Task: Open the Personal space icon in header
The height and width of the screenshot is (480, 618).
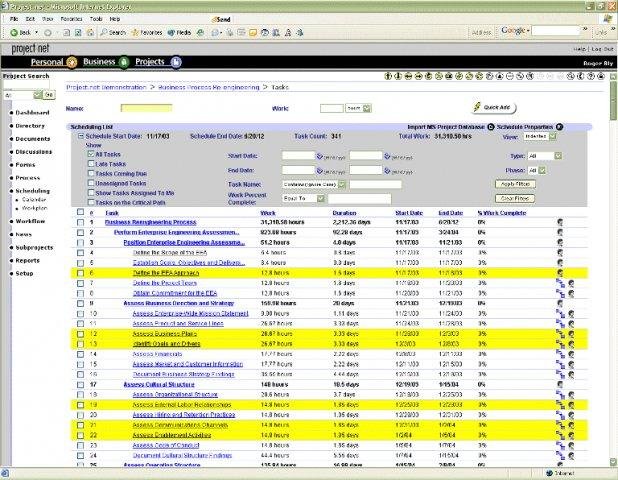Action: tap(72, 62)
